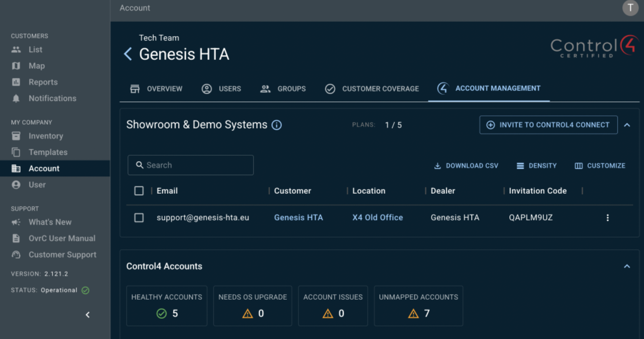This screenshot has height=339, width=644.
Task: Click the Account building icon
Action: [x=16, y=168]
